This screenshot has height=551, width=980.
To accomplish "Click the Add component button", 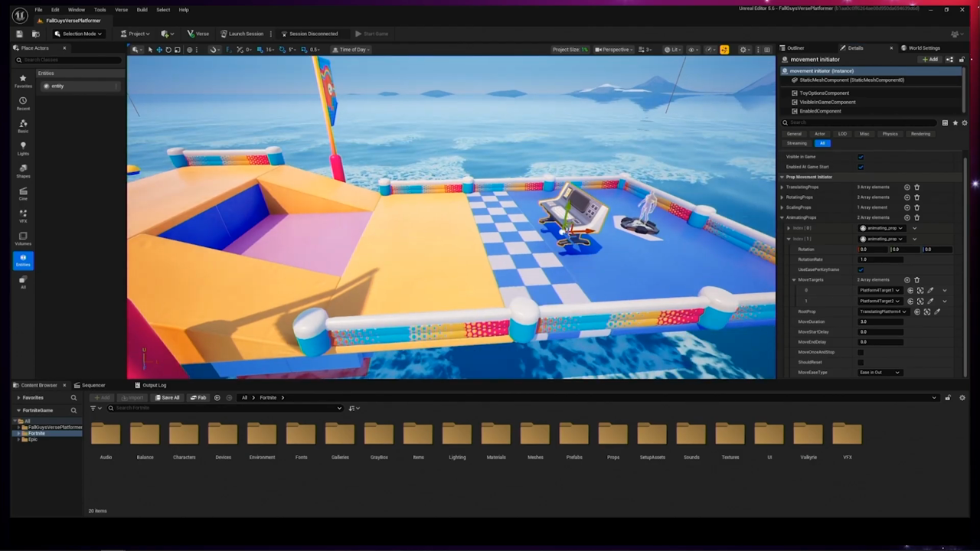I will pyautogui.click(x=930, y=60).
